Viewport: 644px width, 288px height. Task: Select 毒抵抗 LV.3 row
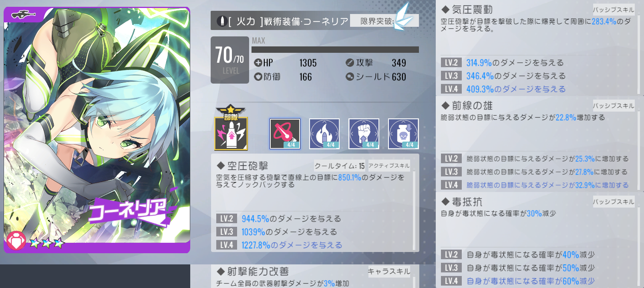[x=518, y=268]
